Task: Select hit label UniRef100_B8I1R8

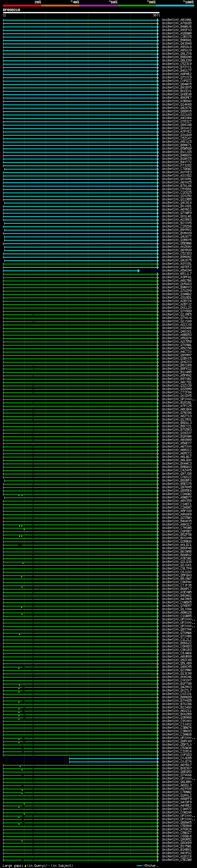Action: [177, 365]
